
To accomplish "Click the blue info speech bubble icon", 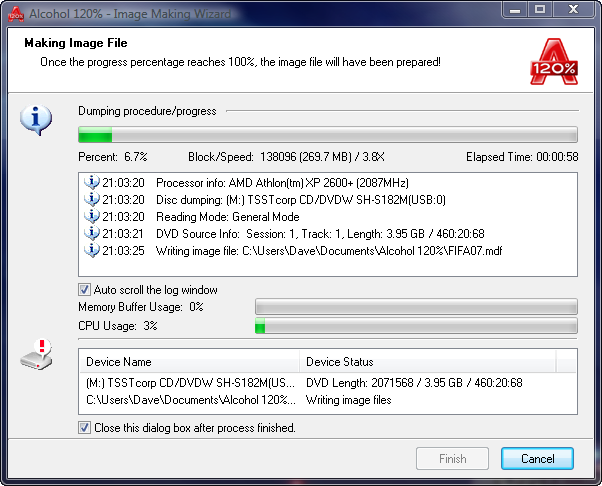I will (36, 120).
